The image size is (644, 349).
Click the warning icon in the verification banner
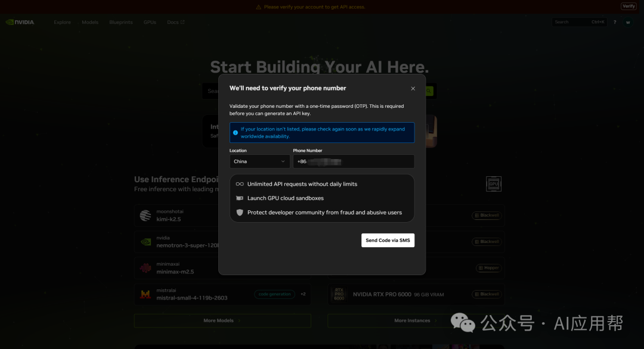(x=258, y=7)
